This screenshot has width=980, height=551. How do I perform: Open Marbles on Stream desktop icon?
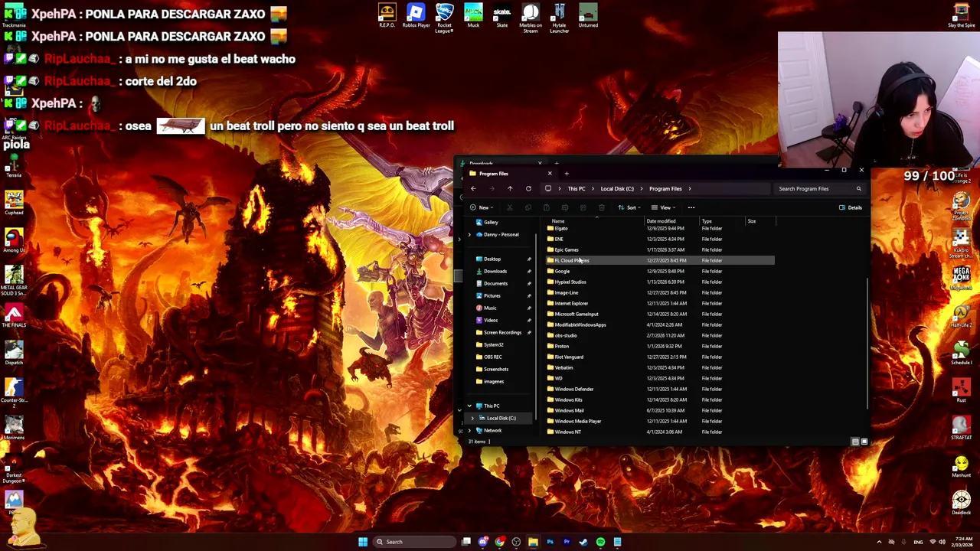click(x=531, y=18)
